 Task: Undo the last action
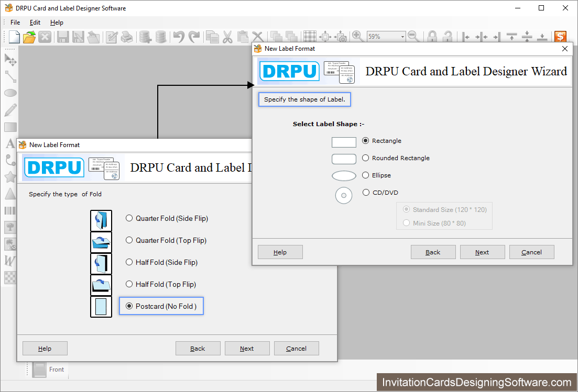(179, 37)
